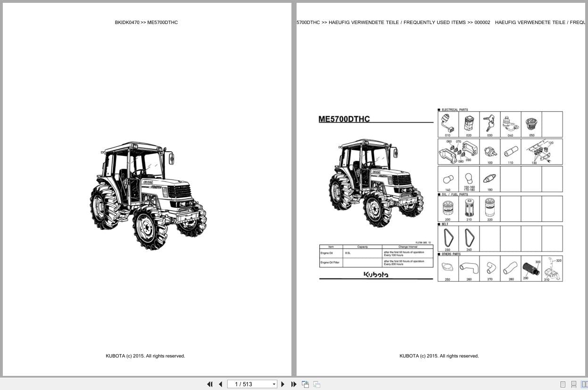588x390 pixels.
Task: Click the OIL / FUEL PARTS section label
Action: (x=455, y=194)
